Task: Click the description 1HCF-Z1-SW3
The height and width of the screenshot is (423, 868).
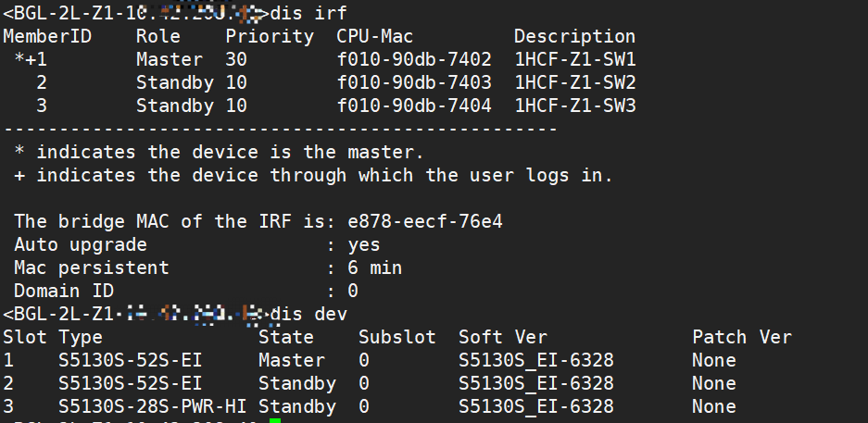Action: point(575,106)
